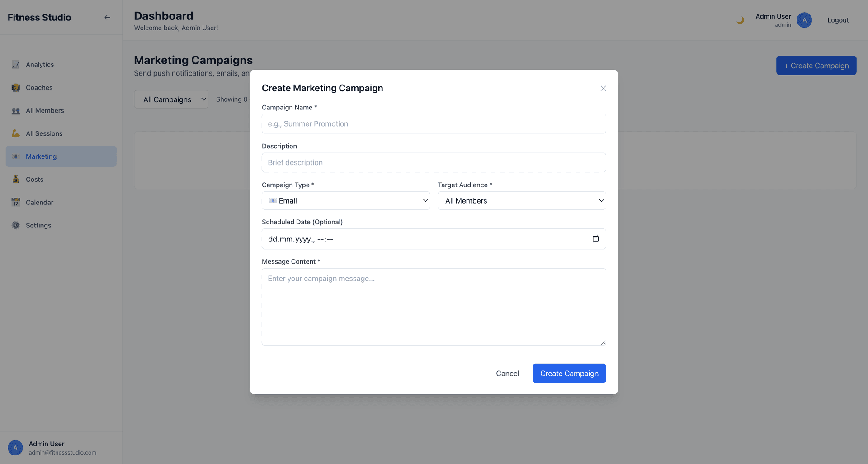Screen dimensions: 868x464
Task: Click the Settings gear icon
Action: (x=16, y=225)
